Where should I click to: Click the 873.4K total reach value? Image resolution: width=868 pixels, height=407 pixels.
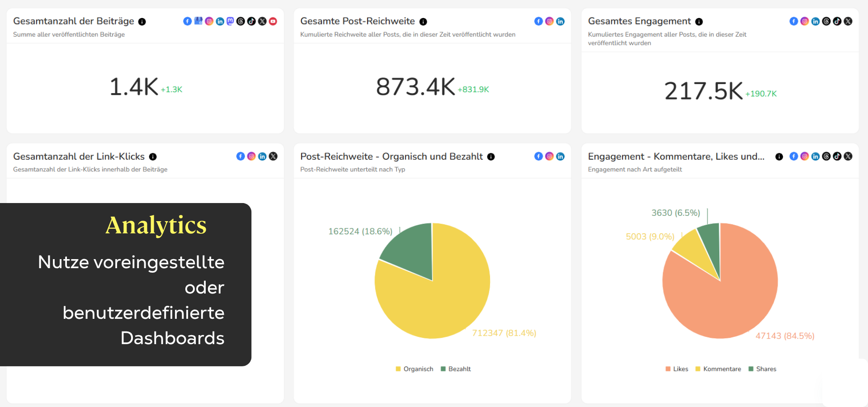click(x=415, y=86)
